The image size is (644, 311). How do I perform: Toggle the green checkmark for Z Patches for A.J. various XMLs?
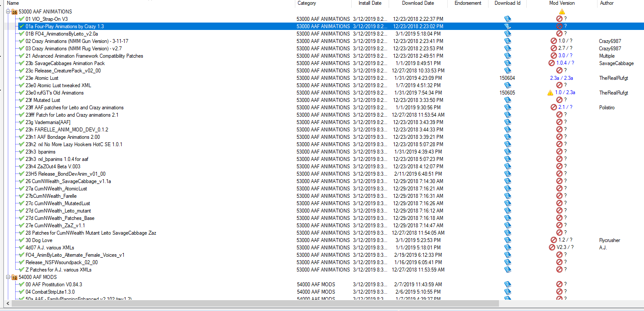coord(22,270)
